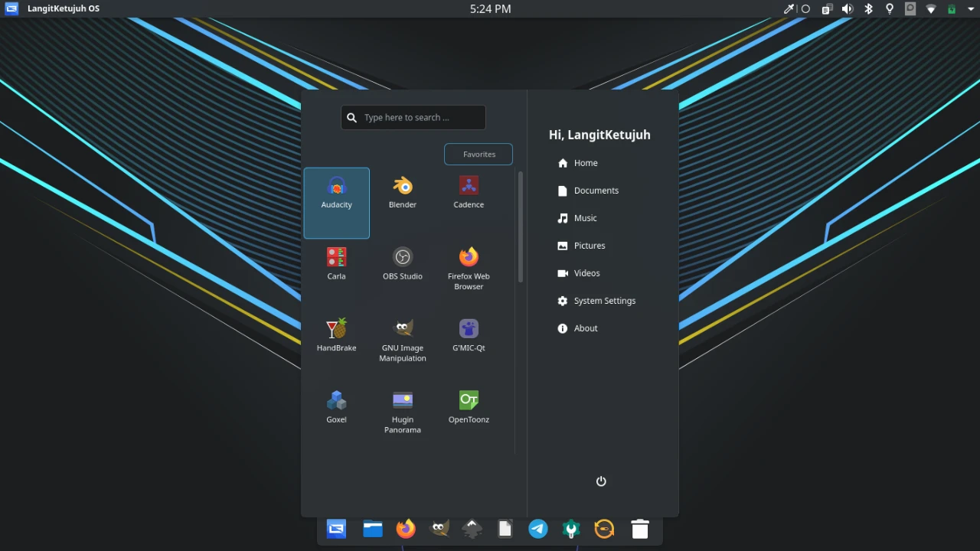Click the 'Hi, LangitKetujuh' greeting text
980x551 pixels.
point(599,135)
